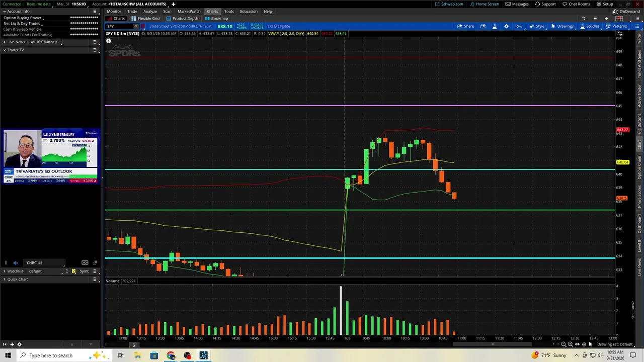Open the sidebar settings gear icon

coord(19,344)
